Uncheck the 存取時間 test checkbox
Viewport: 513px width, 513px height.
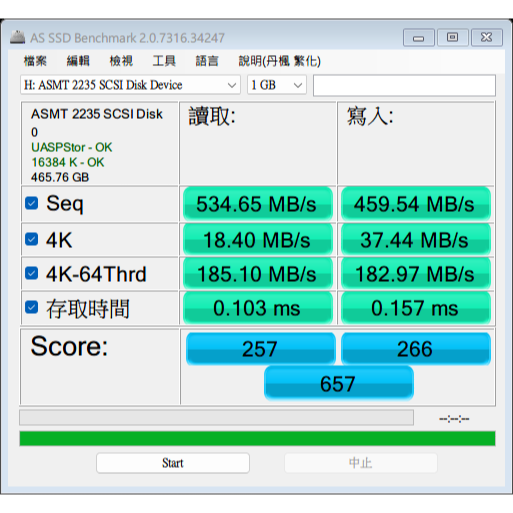[x=32, y=307]
